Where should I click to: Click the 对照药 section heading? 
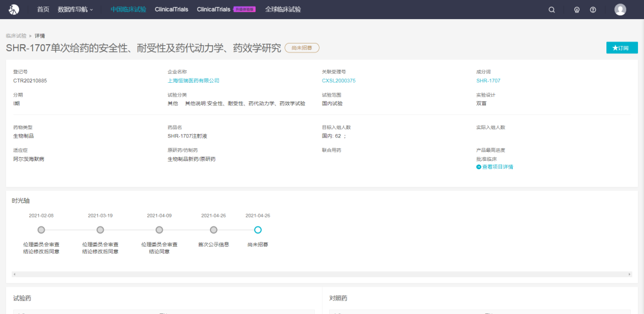339,299
